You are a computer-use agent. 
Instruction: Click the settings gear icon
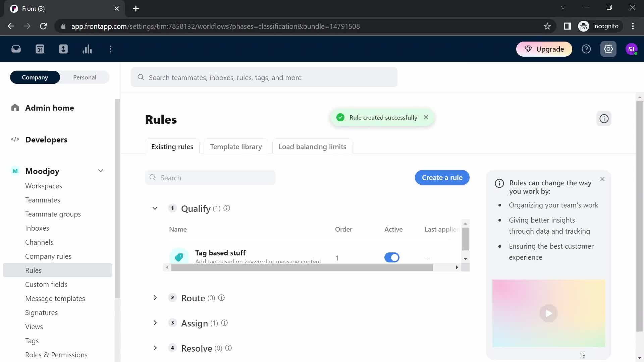(609, 49)
